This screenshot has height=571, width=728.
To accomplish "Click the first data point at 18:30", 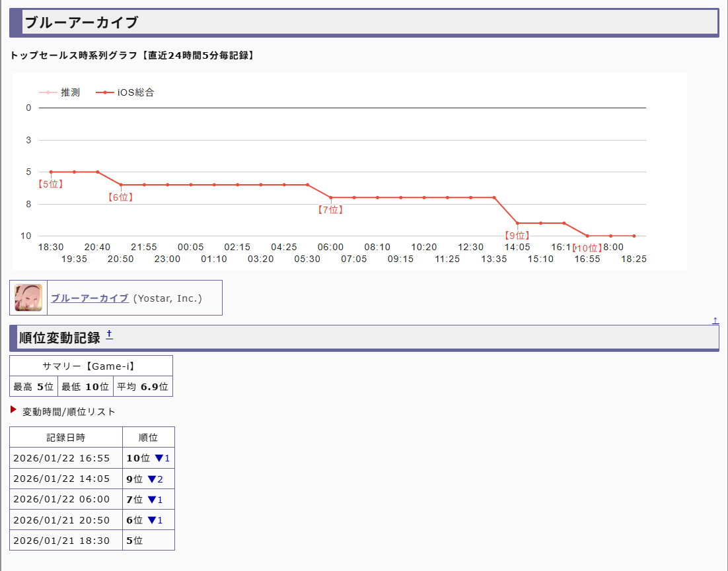I will 51,172.
